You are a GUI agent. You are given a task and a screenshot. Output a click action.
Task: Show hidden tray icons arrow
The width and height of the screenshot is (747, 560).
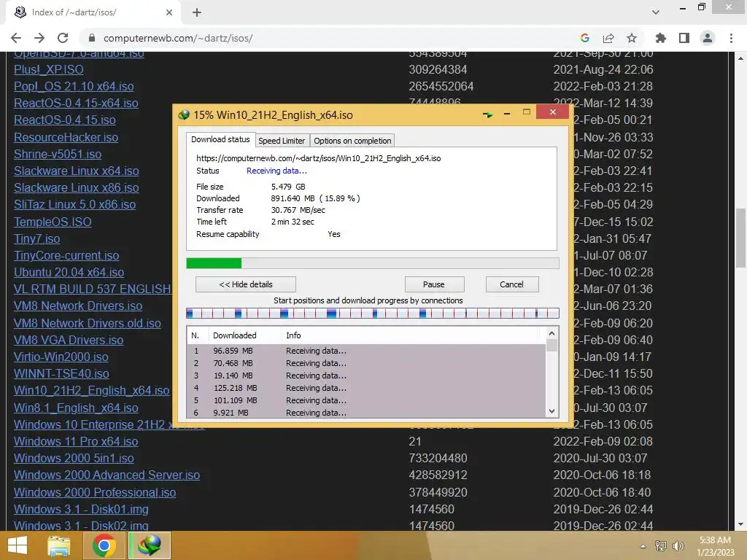point(643,546)
